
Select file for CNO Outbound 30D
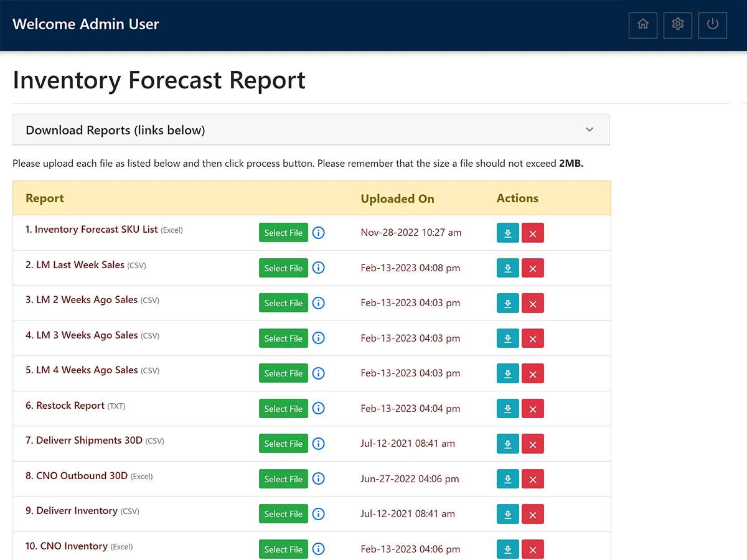(283, 479)
